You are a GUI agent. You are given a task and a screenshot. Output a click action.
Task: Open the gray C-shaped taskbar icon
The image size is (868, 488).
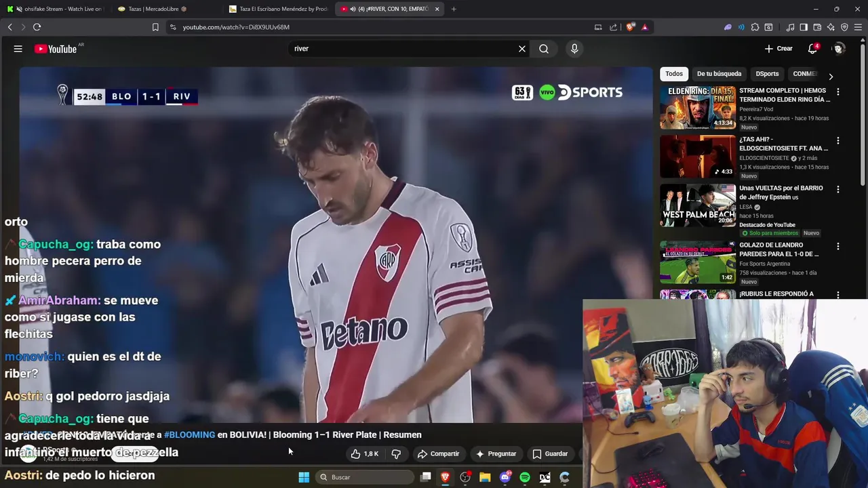[x=564, y=477]
